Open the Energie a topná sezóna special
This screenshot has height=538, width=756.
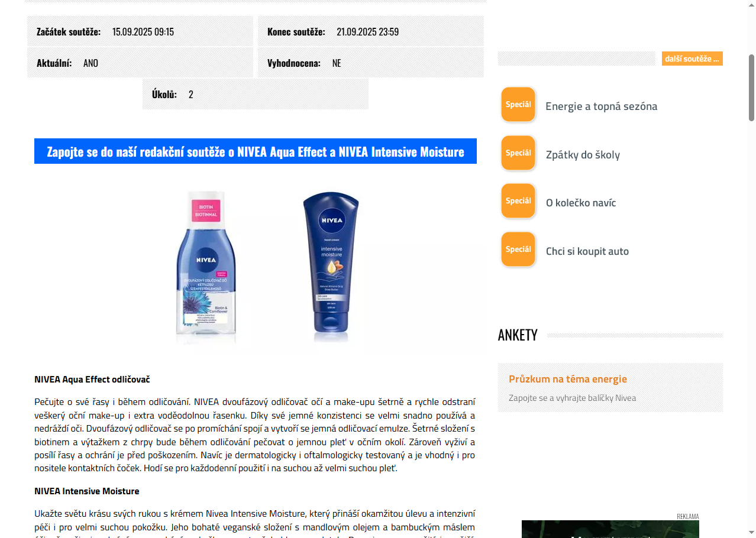pyautogui.click(x=601, y=106)
